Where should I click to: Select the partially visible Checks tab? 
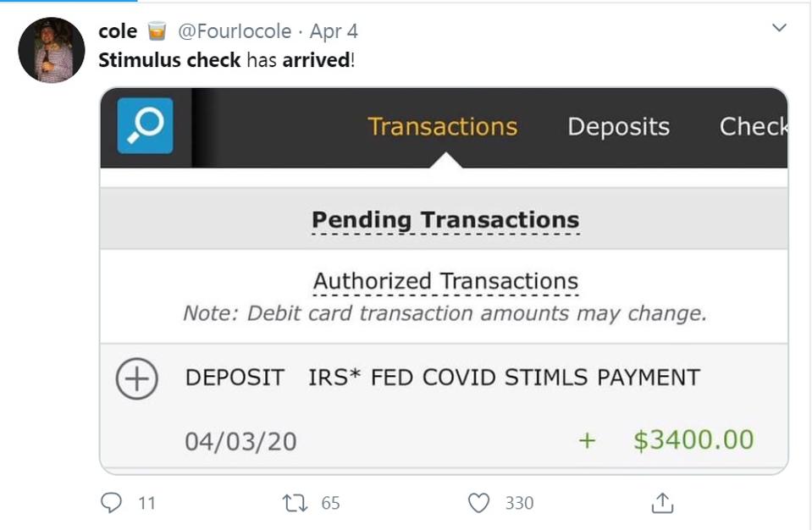click(x=753, y=127)
